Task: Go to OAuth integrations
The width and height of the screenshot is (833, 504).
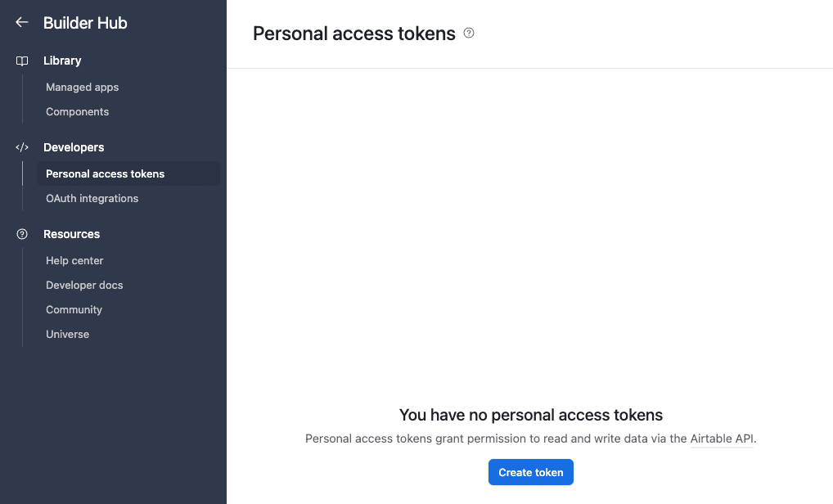Action: [x=92, y=198]
